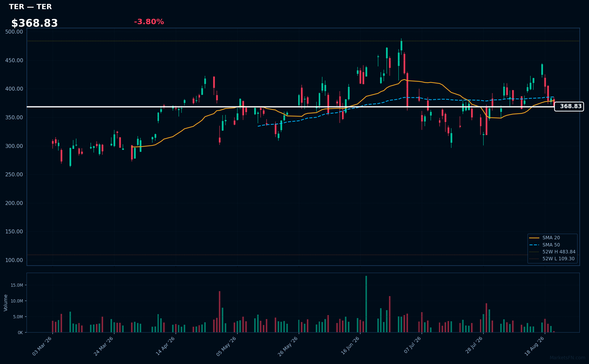Select the 200.00 price axis label
Image resolution: width=589 pixels, height=364 pixels.
click(x=14, y=203)
